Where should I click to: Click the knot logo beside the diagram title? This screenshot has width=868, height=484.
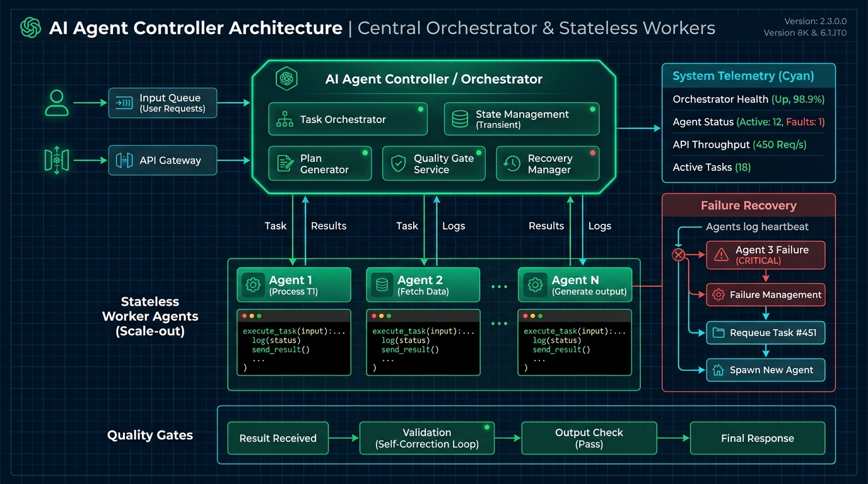30,28
